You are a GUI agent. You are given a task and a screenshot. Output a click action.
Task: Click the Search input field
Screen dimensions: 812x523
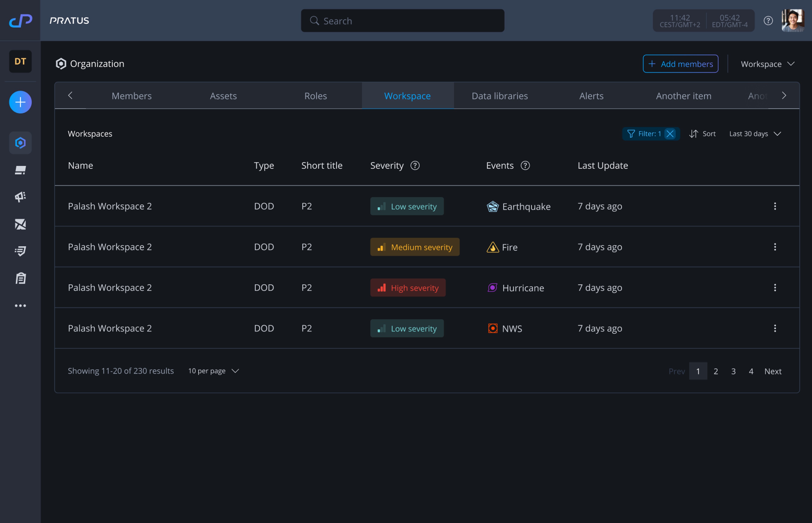click(x=402, y=21)
